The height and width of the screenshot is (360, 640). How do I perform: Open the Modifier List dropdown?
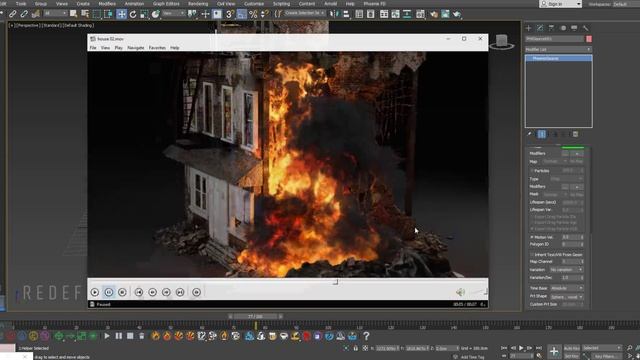[x=558, y=49]
